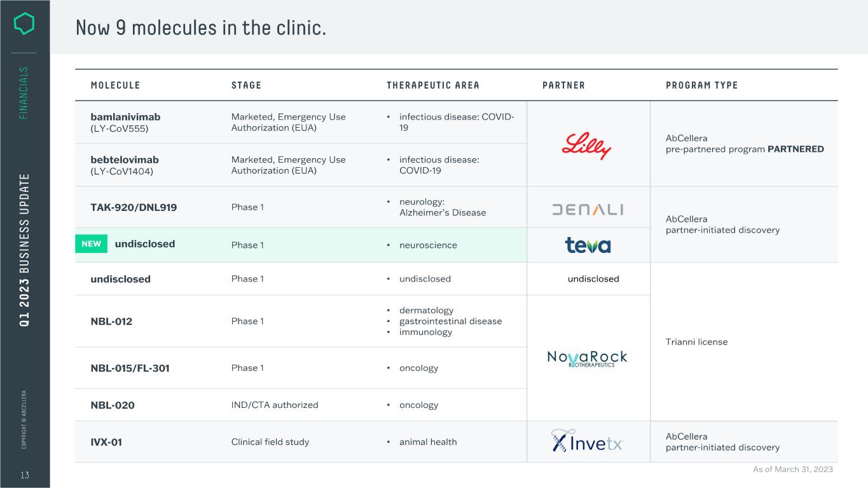Click the Lilly partner logo
Screen dimensions: 868x488
pyautogui.click(x=586, y=146)
